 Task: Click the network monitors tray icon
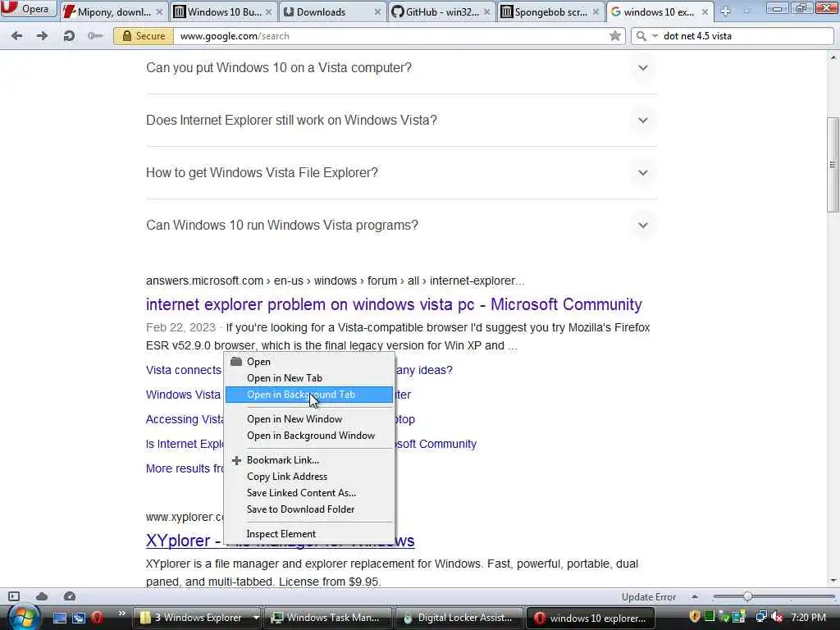[x=761, y=618]
